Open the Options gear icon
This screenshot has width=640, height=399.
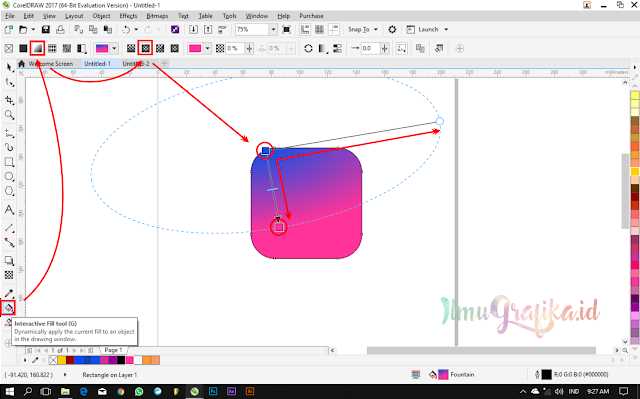pyautogui.click(x=392, y=29)
